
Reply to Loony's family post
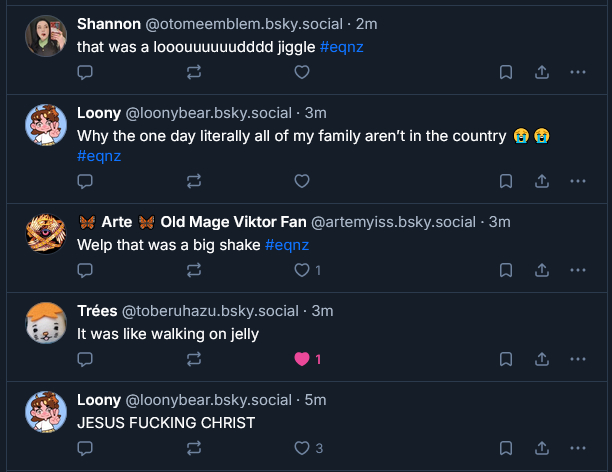[x=85, y=181]
